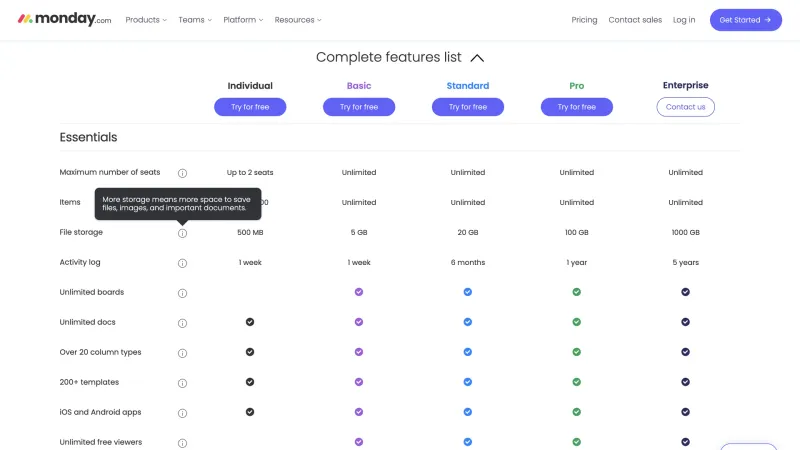This screenshot has height=450, width=800.
Task: Click Try for free under Basic
Action: tap(359, 107)
